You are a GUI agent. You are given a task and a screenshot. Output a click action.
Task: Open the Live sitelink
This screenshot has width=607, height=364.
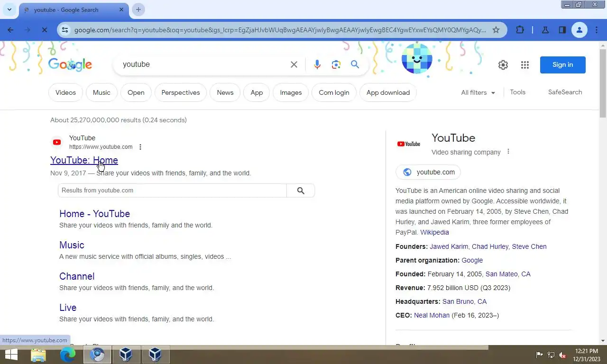click(68, 308)
